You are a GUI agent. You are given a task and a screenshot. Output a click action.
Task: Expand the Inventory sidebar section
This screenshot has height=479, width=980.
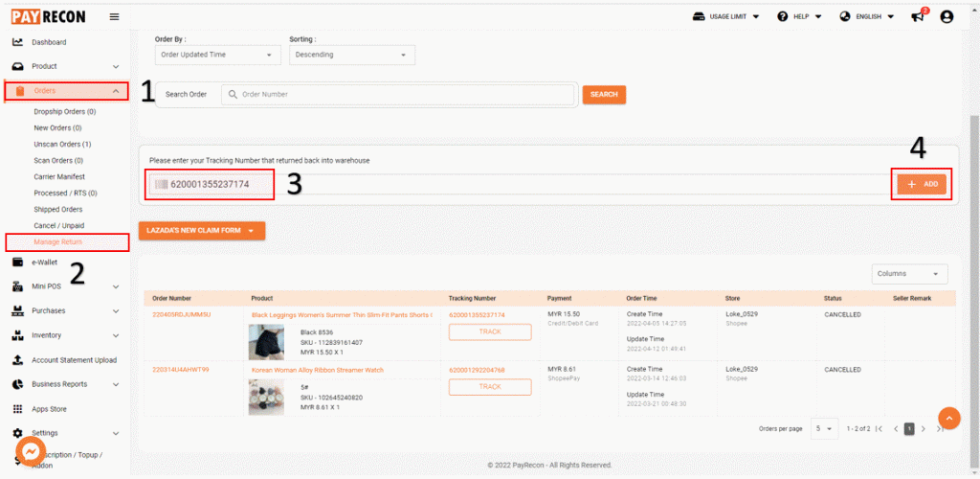click(116, 335)
